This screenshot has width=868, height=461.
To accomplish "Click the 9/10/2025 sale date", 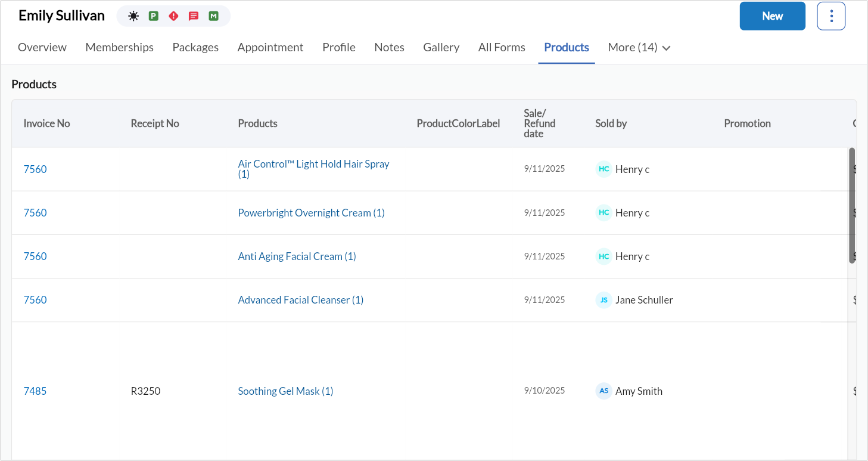I will tap(545, 391).
